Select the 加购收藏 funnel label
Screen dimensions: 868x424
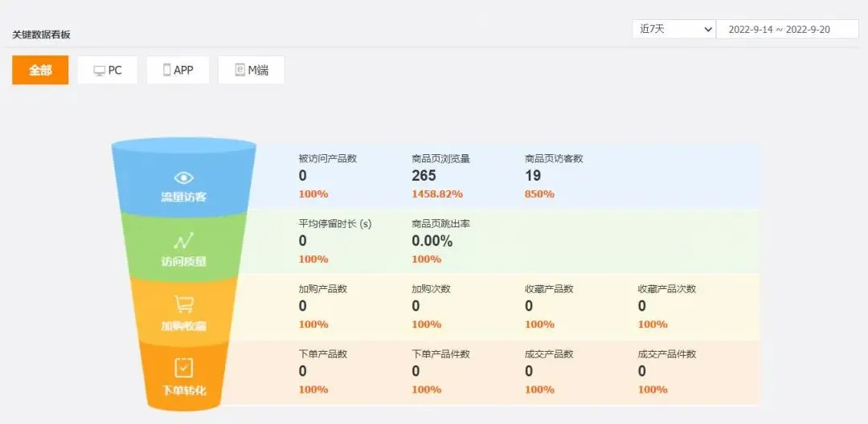[184, 325]
